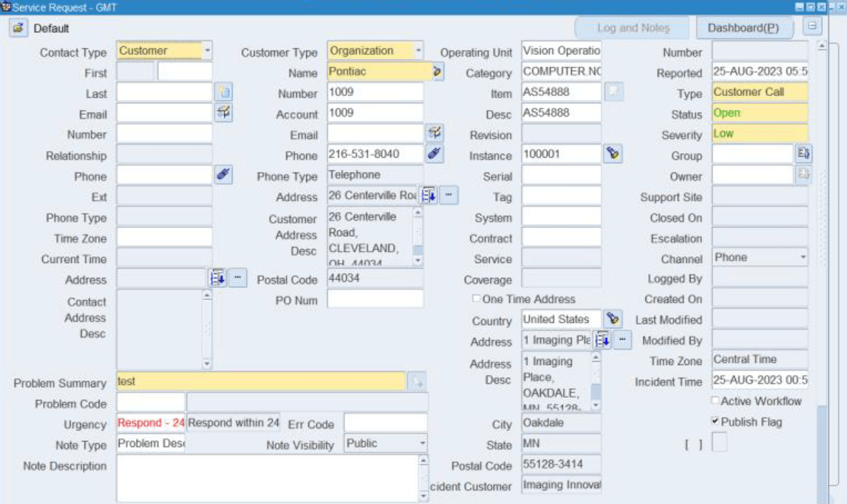The height and width of the screenshot is (504, 847).
Task: Click the Operating Unit field Vision Operations
Action: click(562, 51)
